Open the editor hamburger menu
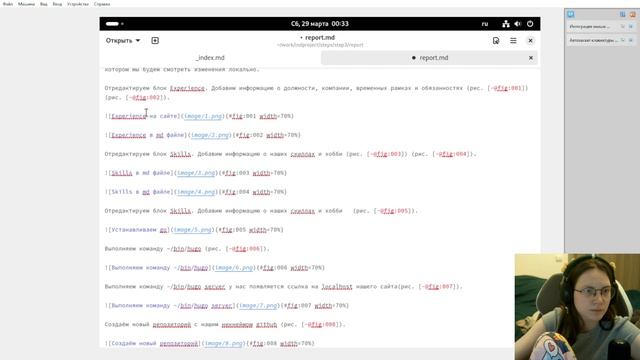The height and width of the screenshot is (360, 640). [x=513, y=40]
